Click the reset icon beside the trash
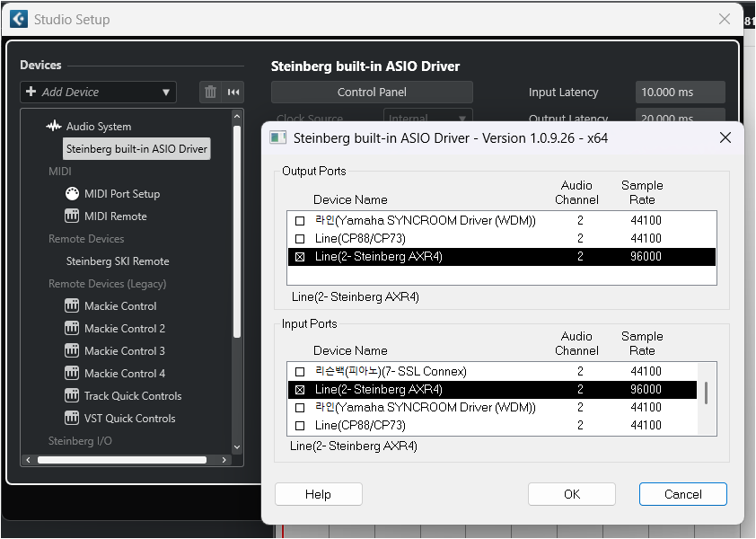Screen dimensions: 756x539 pyautogui.click(x=233, y=92)
